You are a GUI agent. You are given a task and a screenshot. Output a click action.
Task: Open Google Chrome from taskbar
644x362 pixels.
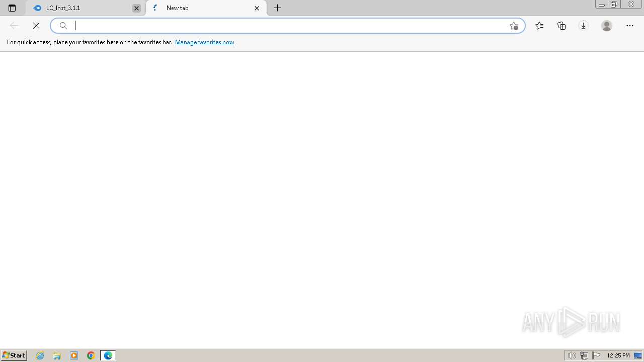pos(91,355)
